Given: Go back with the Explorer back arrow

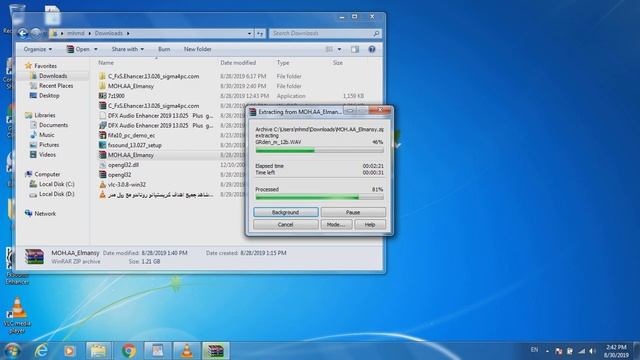Looking at the screenshot, I should tap(23, 33).
